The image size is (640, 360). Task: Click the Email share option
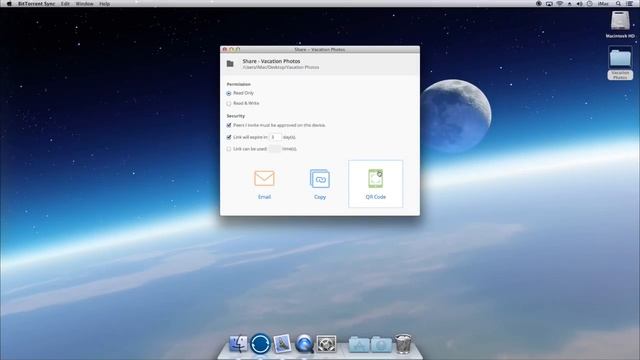pyautogui.click(x=264, y=184)
